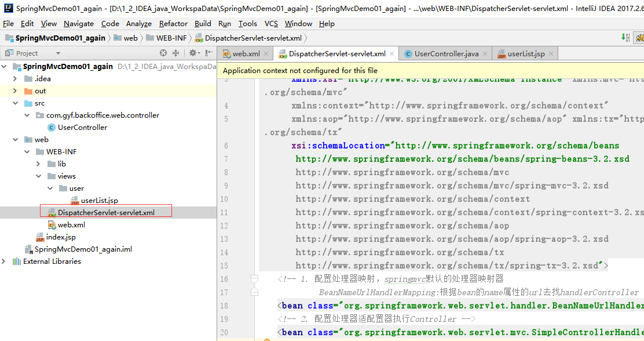Click line number 18 in gutter
Screen dimensions: 644x341
click(224, 306)
